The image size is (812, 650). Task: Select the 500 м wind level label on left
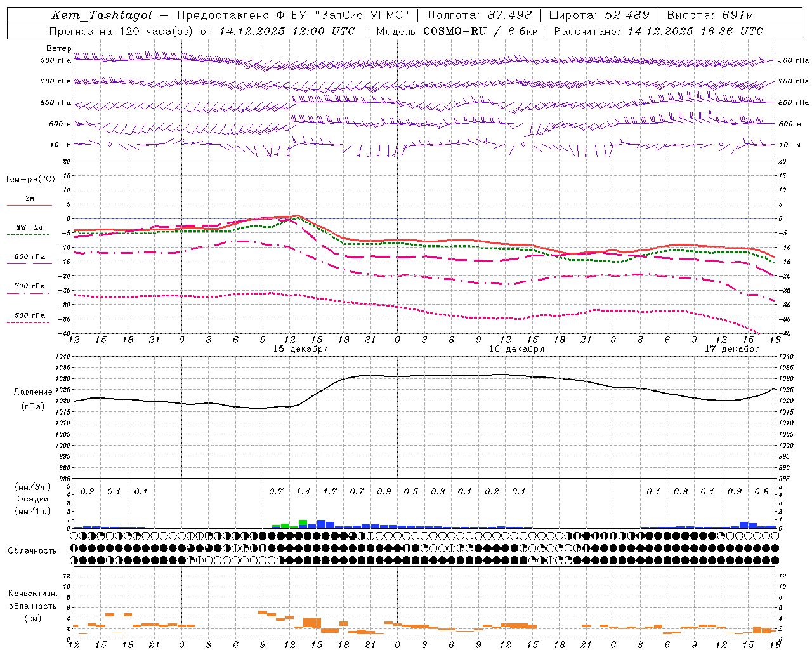(x=60, y=124)
